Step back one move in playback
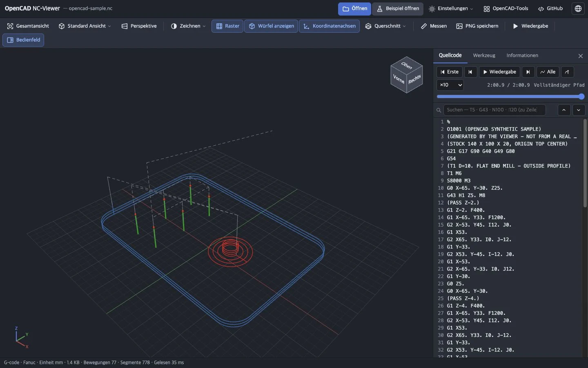The image size is (588, 368). (x=470, y=72)
